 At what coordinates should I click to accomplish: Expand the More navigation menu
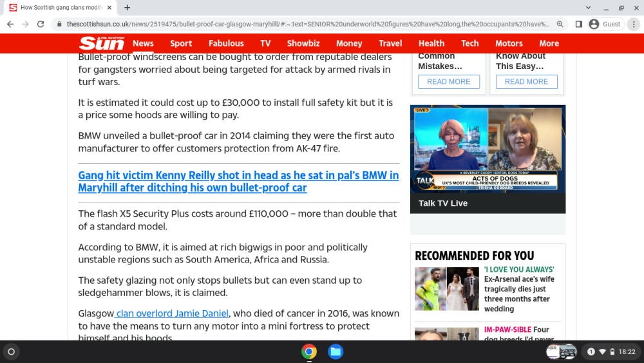549,43
